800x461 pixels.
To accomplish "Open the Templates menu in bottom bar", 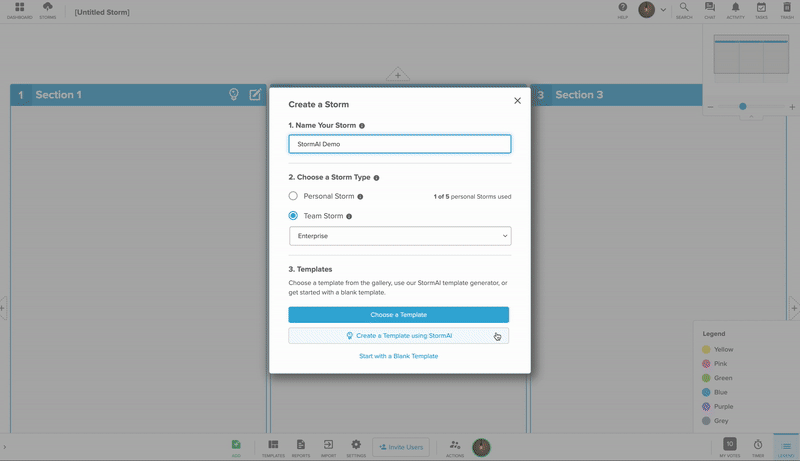I will pos(273,446).
